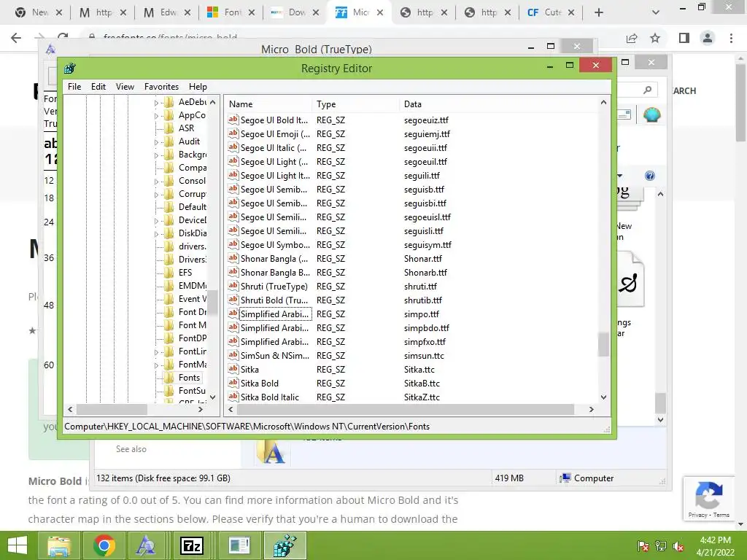
Task: Open Chrome profile avatar
Action: (x=708, y=38)
